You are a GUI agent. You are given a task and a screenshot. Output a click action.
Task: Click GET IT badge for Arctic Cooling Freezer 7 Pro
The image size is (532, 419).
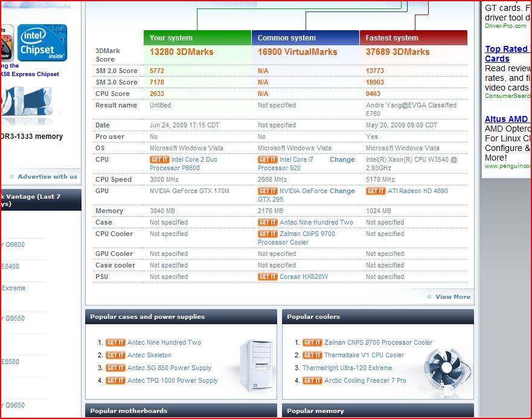click(312, 380)
